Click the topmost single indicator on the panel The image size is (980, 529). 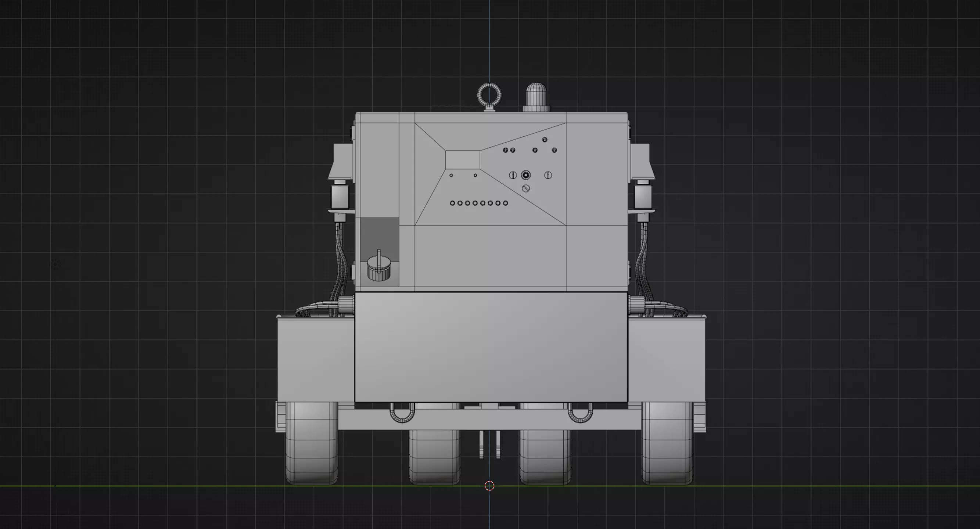pos(545,140)
